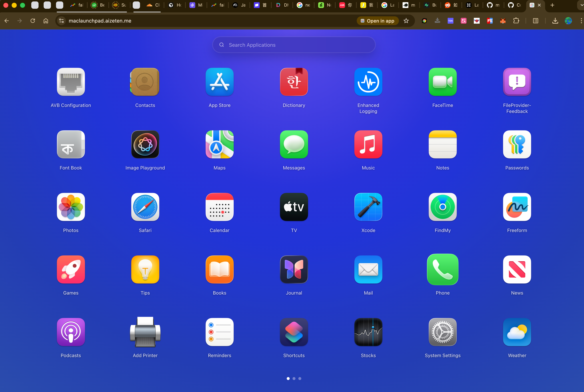The height and width of the screenshot is (392, 584).
Task: Launch the AVB Configuration app
Action: pyautogui.click(x=71, y=82)
